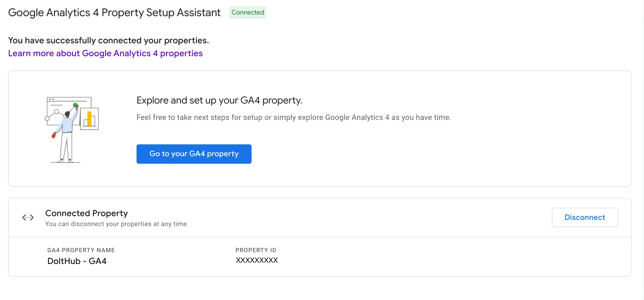Click the angle brackets icon on the property card
This screenshot has width=644, height=300.
point(28,217)
